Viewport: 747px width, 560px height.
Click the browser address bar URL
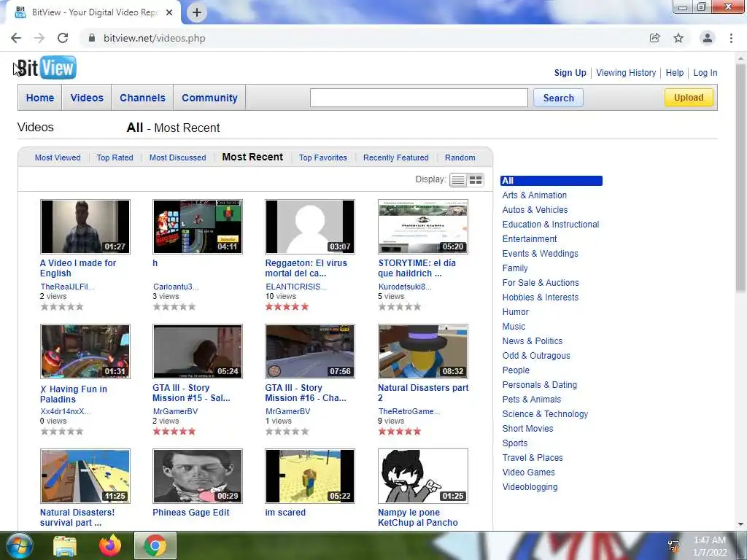click(x=155, y=38)
